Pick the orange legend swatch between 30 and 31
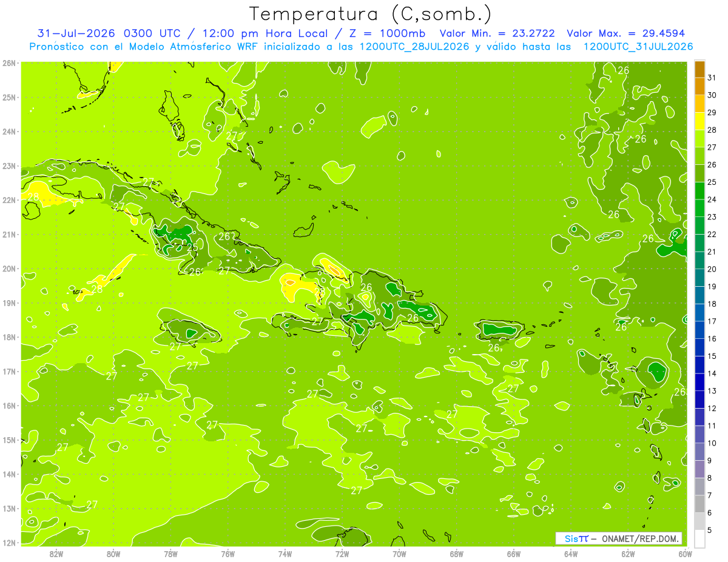728x562 pixels. (699, 86)
